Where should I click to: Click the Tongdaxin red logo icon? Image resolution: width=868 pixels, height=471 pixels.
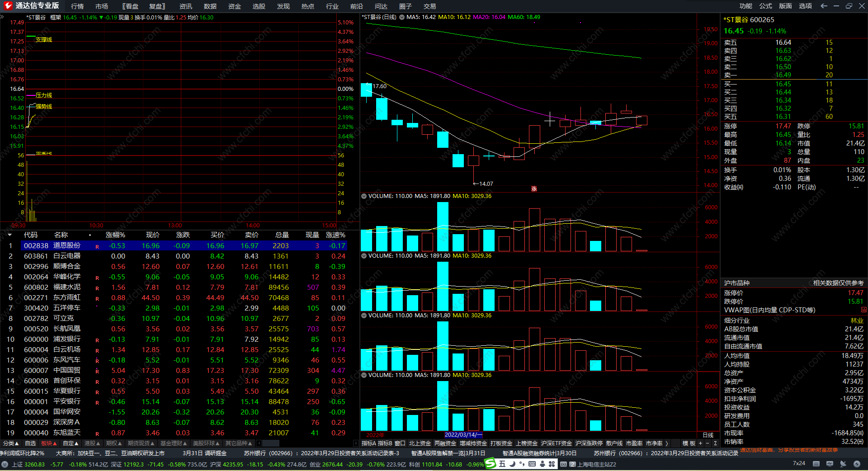click(x=8, y=6)
